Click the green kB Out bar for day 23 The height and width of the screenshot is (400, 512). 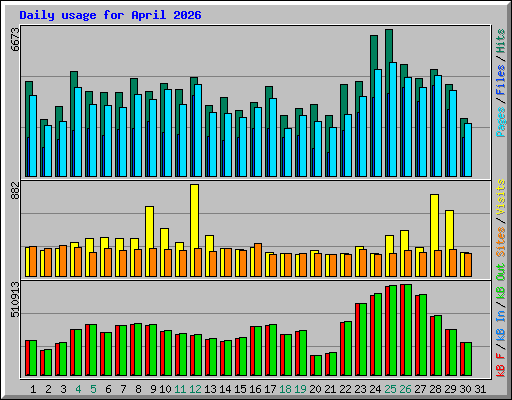coord(363,340)
